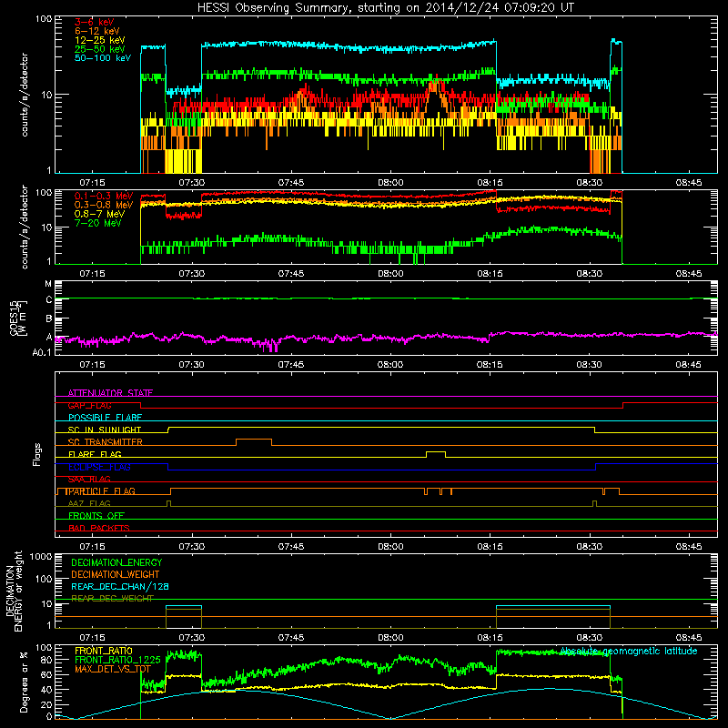
Task: Click 07:45 time label below Flags panel
Action: point(291,547)
